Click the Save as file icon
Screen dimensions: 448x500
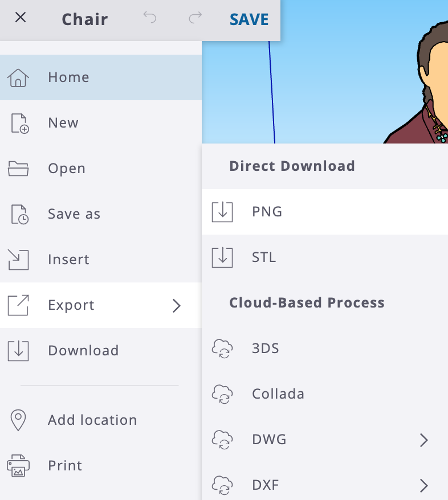(x=20, y=214)
